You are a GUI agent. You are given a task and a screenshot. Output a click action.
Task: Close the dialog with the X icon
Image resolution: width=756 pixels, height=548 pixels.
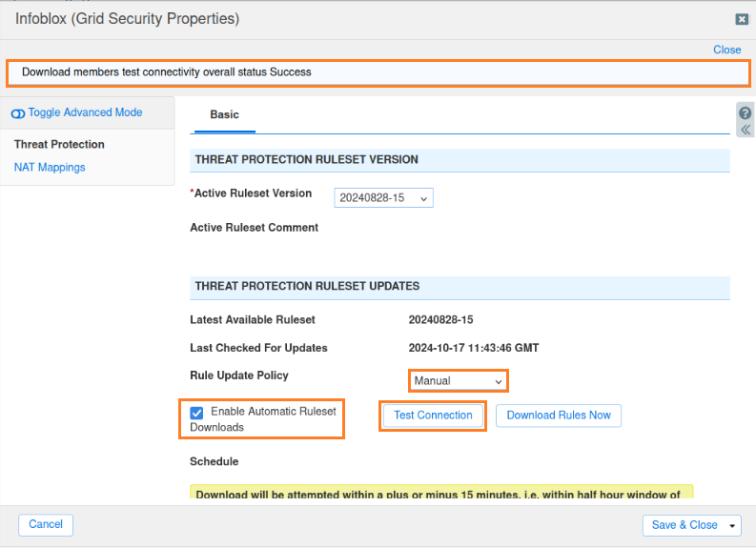coord(742,19)
